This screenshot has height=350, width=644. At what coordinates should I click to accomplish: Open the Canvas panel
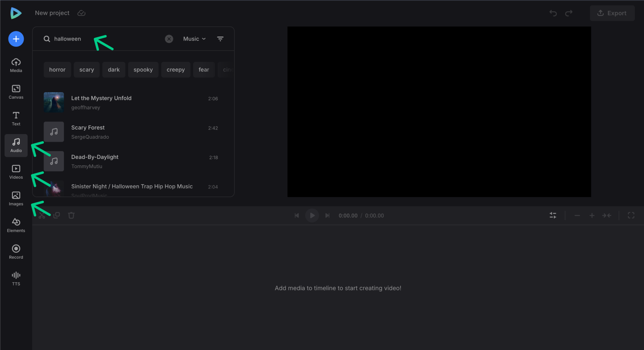[16, 92]
